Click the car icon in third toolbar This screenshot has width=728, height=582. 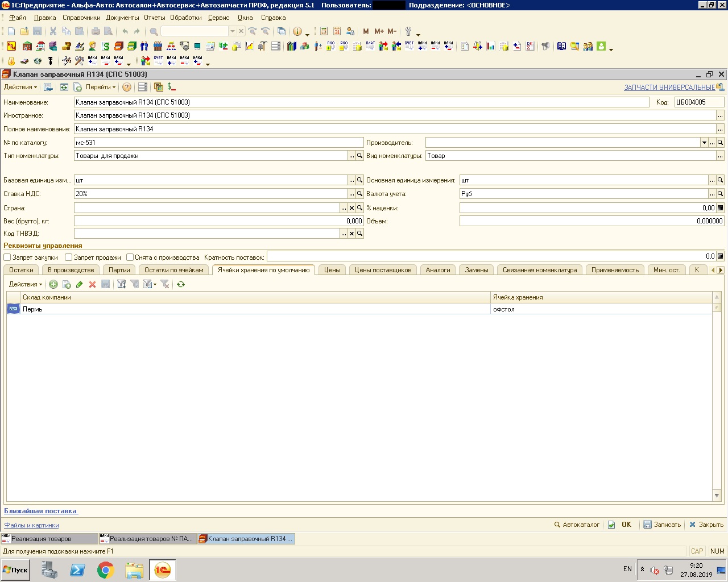click(x=24, y=61)
